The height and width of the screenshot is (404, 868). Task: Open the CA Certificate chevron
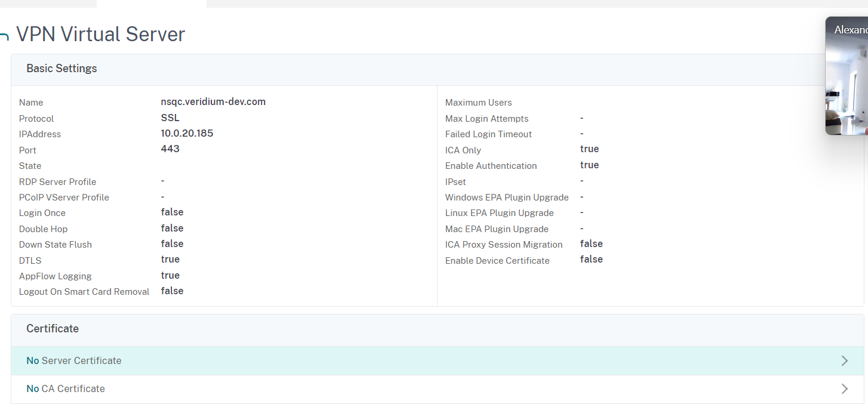(844, 388)
